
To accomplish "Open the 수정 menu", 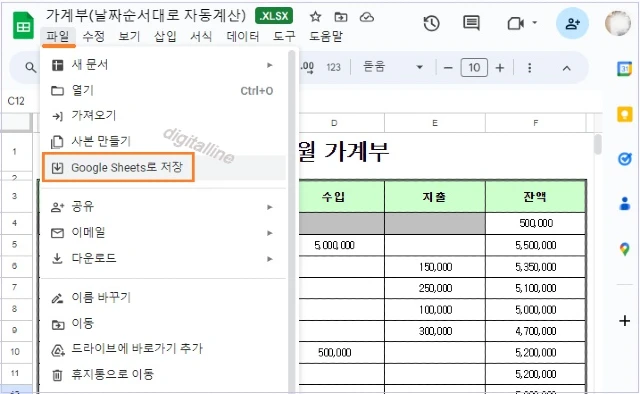I will pyautogui.click(x=93, y=37).
